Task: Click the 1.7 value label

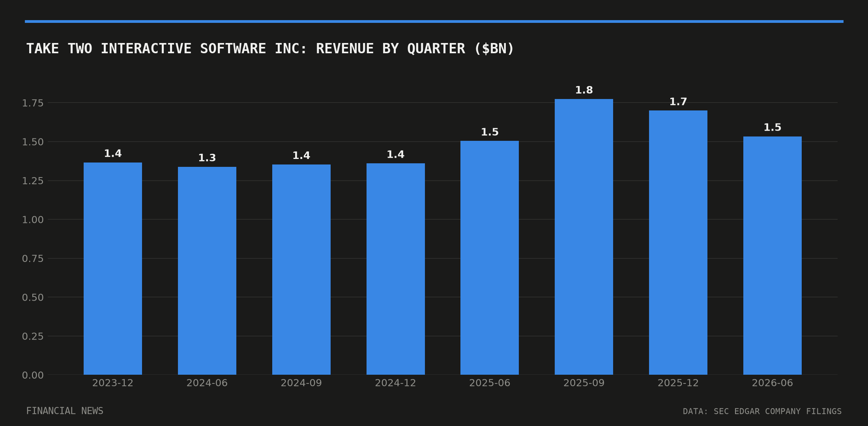Action: (x=678, y=102)
